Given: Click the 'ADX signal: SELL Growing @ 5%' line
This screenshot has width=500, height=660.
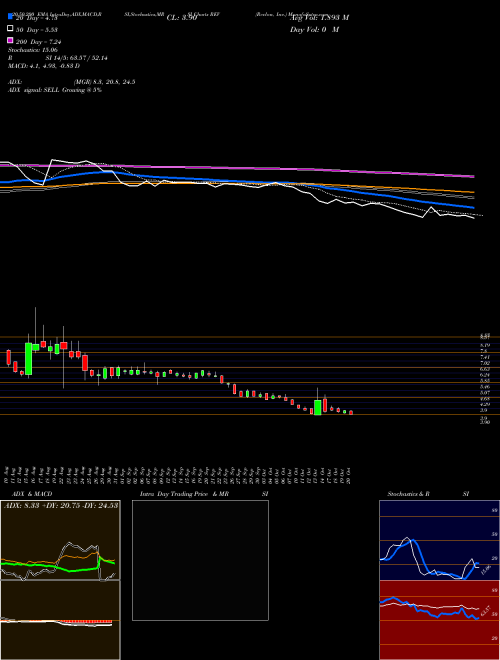Looking at the screenshot, I should (55, 90).
